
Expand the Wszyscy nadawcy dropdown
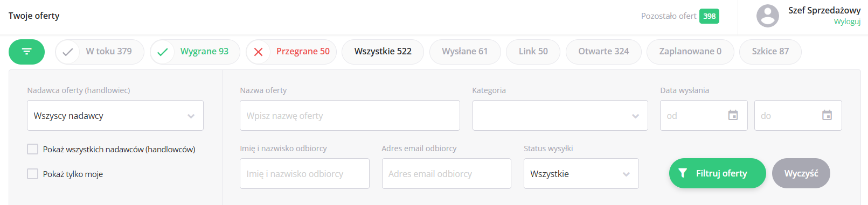coord(115,115)
